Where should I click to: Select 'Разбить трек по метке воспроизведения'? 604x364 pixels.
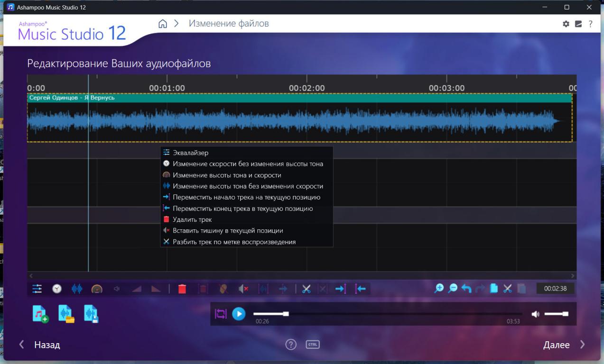(x=234, y=242)
